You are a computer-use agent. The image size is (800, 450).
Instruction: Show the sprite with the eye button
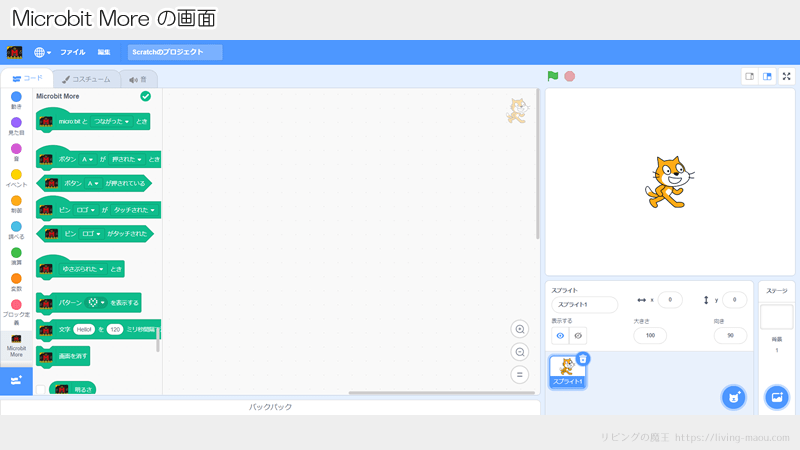click(560, 336)
